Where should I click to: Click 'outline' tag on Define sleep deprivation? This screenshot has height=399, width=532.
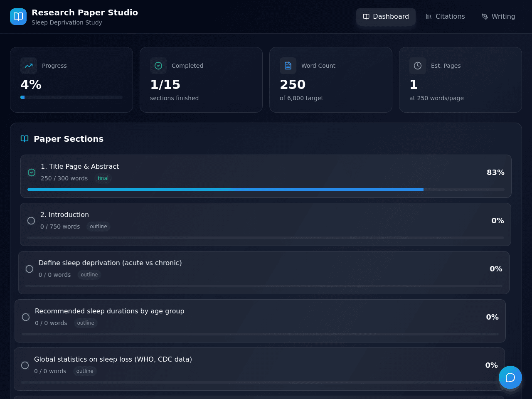tap(89, 275)
